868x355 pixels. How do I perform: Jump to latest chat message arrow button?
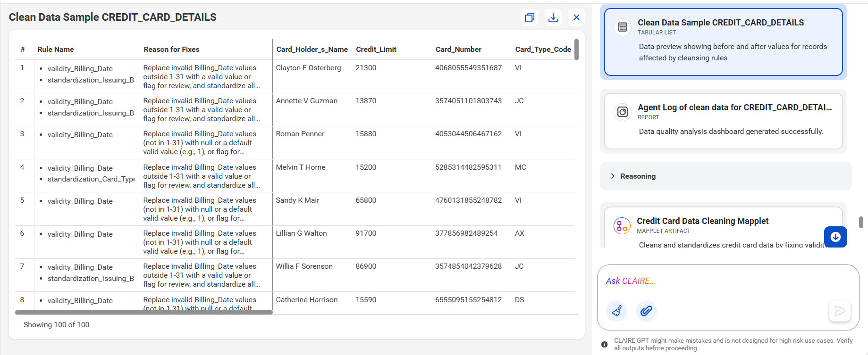(x=835, y=237)
